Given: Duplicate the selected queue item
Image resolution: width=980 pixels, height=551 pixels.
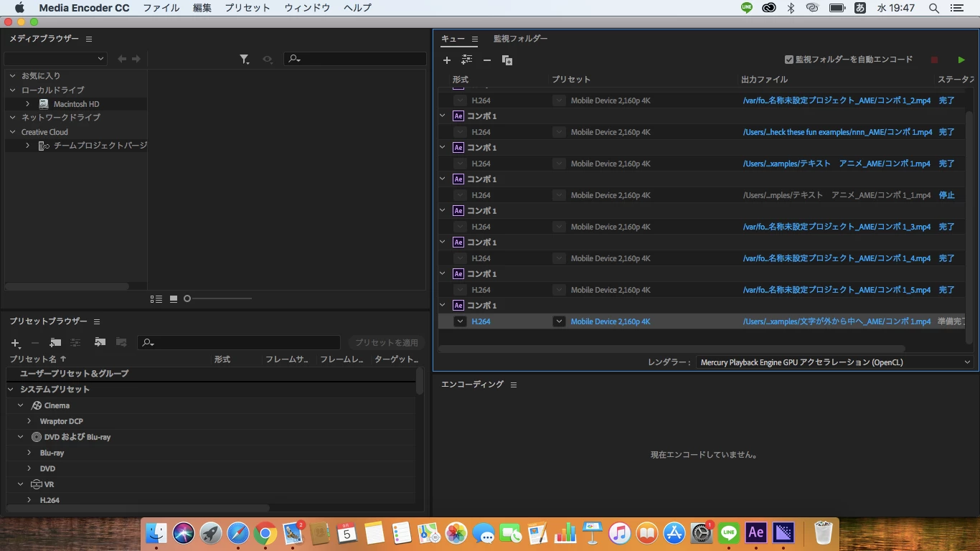Looking at the screenshot, I should tap(507, 60).
